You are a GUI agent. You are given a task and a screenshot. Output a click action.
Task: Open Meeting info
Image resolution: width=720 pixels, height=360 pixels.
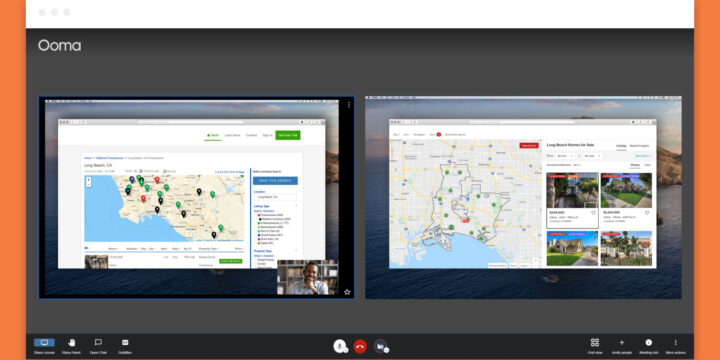coord(648,343)
